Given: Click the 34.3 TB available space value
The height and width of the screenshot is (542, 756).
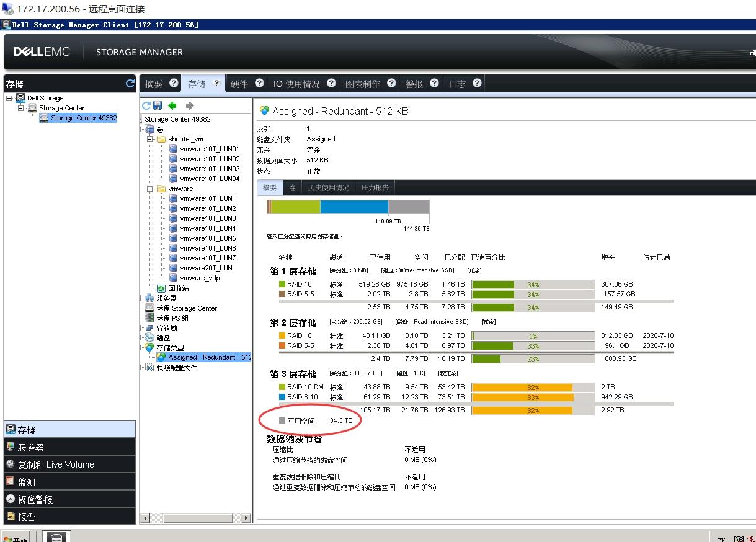Looking at the screenshot, I should pos(341,420).
